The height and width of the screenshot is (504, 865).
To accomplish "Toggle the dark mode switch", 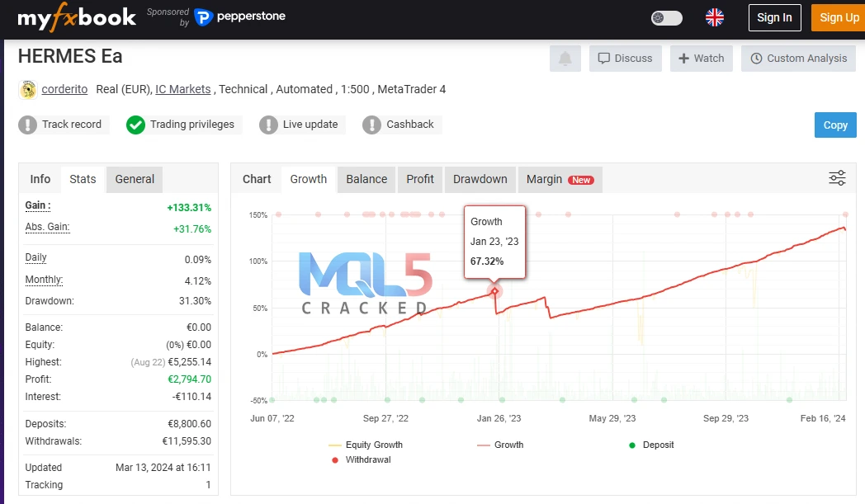I will [x=666, y=17].
